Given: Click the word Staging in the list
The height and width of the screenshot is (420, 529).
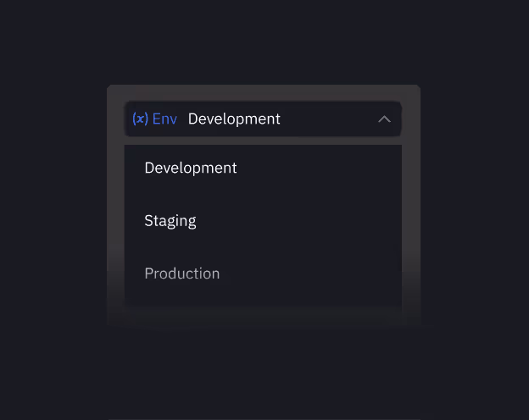Looking at the screenshot, I should point(170,221).
